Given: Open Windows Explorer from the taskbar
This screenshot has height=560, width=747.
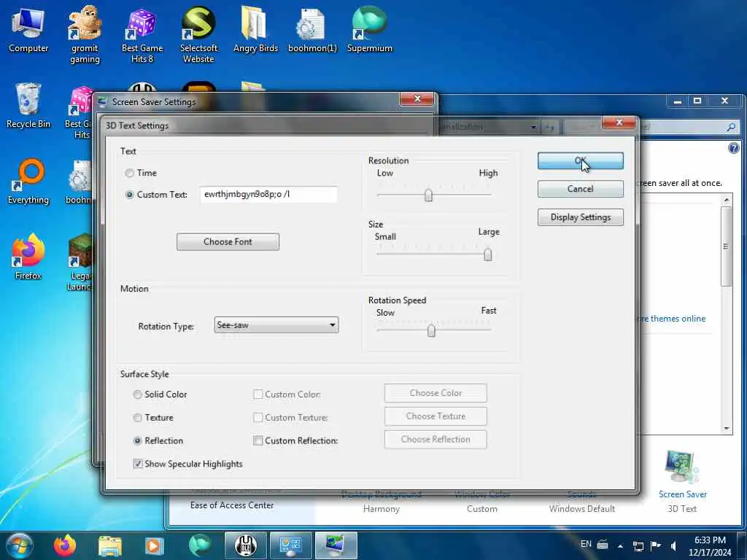Looking at the screenshot, I should (x=109, y=545).
